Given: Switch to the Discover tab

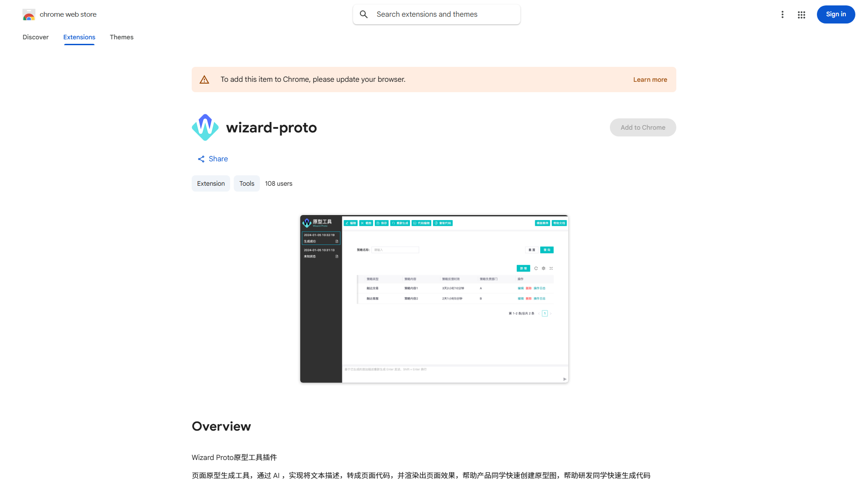Looking at the screenshot, I should 35,37.
